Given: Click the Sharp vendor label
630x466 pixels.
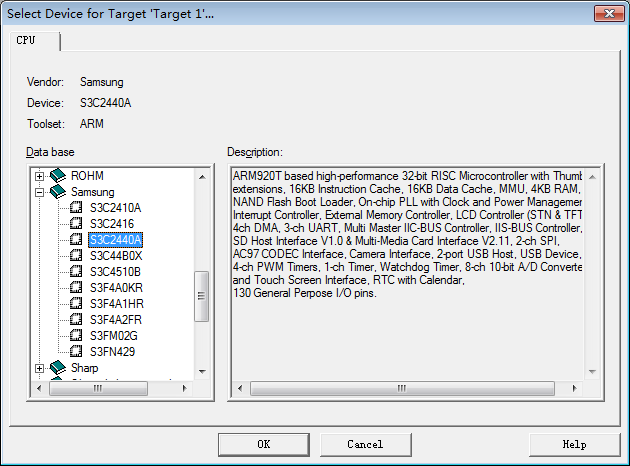Looking at the screenshot, I should pyautogui.click(x=84, y=368).
